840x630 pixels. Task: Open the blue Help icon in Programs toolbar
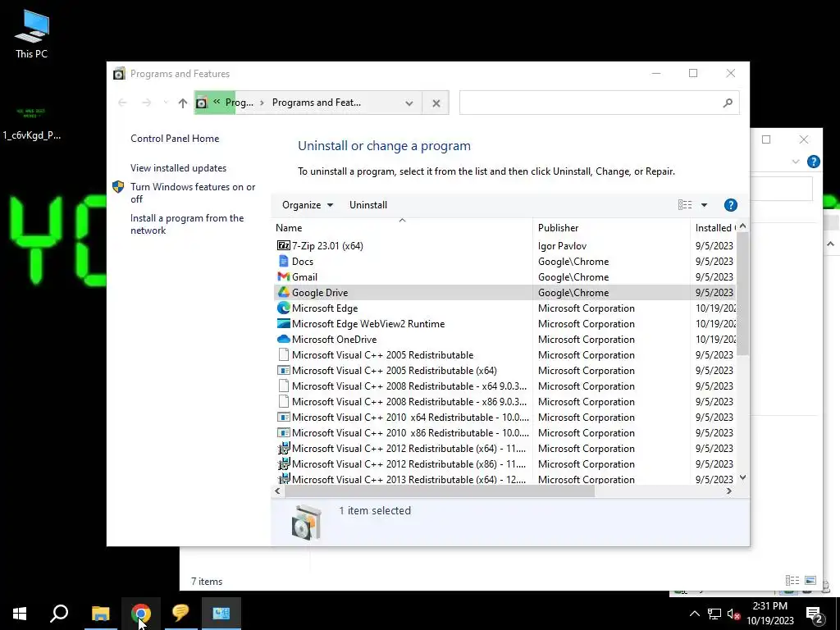[x=730, y=204]
